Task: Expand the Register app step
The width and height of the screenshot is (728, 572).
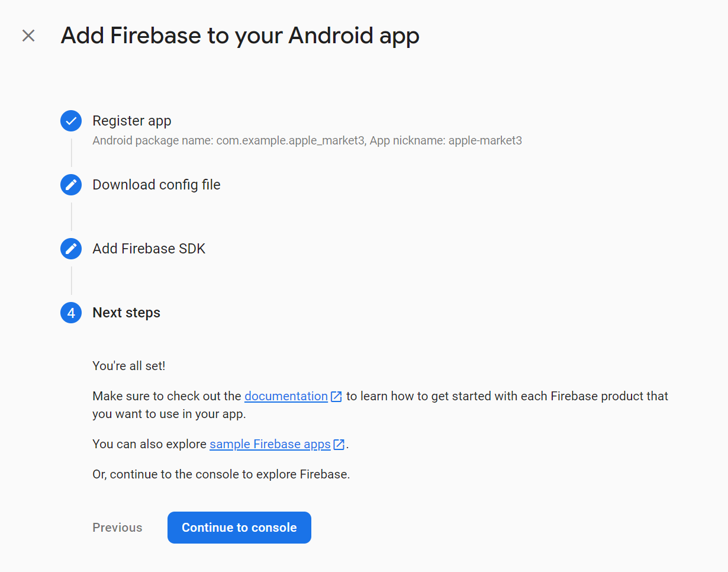Action: coord(132,121)
